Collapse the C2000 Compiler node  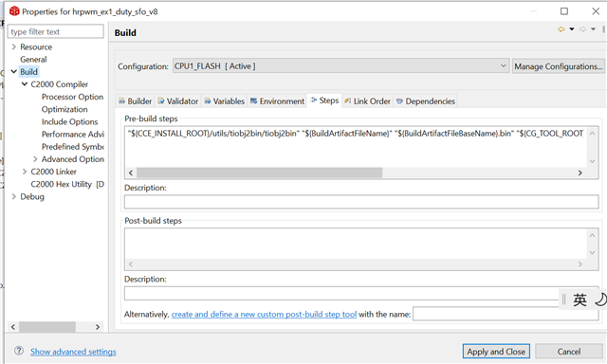coord(25,84)
